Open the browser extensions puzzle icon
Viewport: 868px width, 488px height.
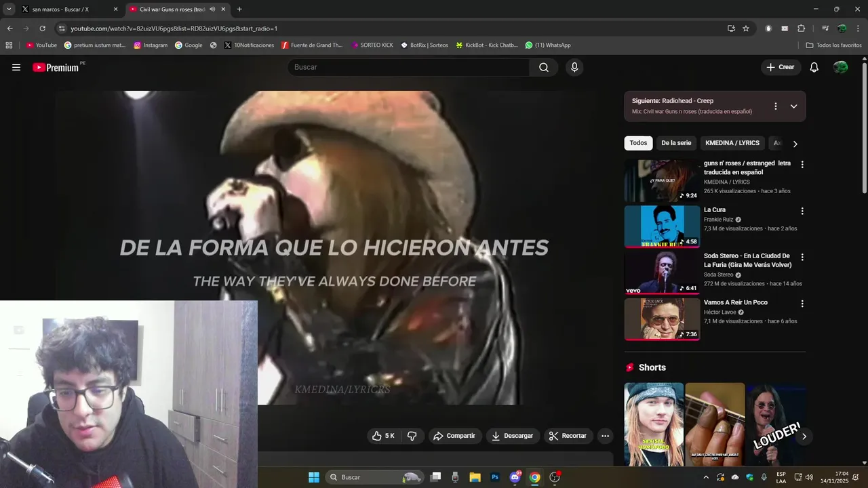pos(802,28)
